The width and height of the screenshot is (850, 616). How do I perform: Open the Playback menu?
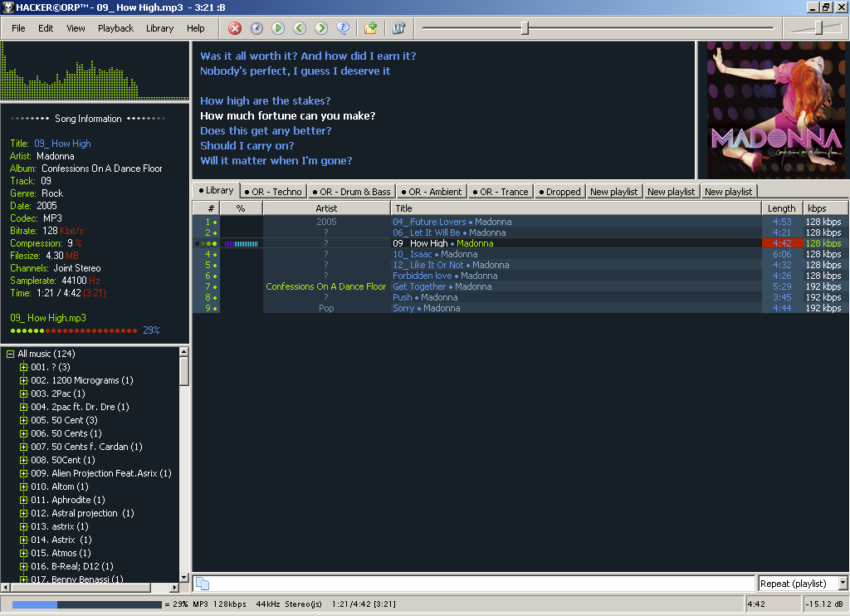(115, 28)
